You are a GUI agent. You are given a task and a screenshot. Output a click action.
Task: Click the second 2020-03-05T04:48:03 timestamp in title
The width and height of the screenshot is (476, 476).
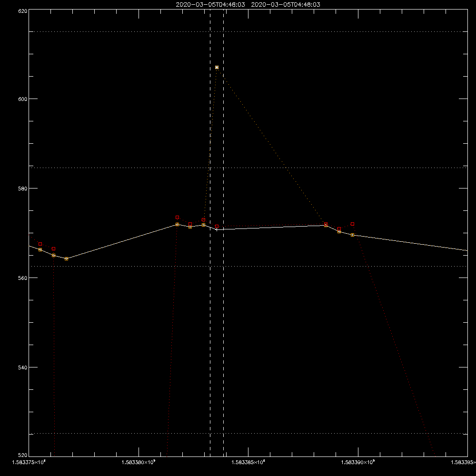pyautogui.click(x=286, y=5)
